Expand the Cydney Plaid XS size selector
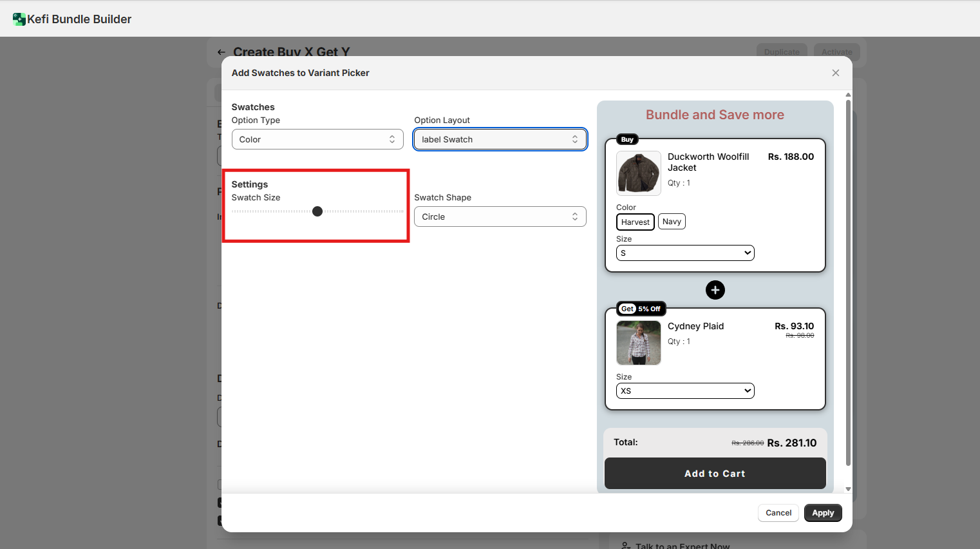Viewport: 980px width, 549px height. [x=684, y=391]
